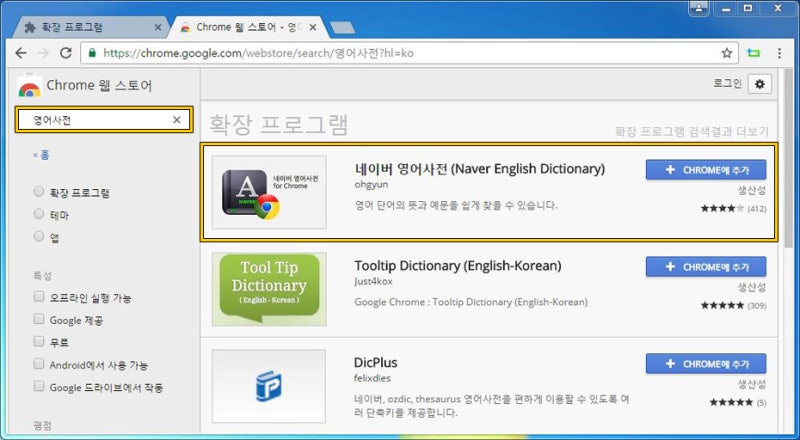Add Tooltip Dictionary to Chrome
Viewport: 800px width, 440px height.
pos(706,267)
